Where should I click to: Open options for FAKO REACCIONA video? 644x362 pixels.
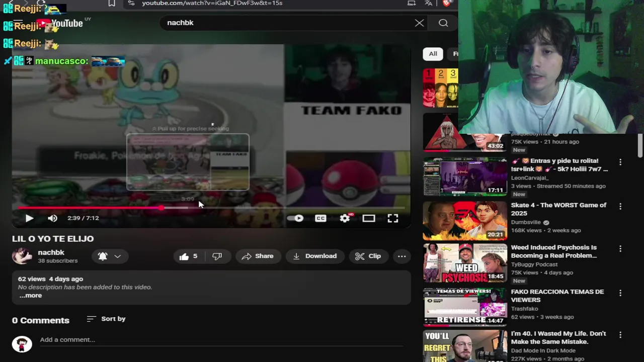pyautogui.click(x=620, y=293)
